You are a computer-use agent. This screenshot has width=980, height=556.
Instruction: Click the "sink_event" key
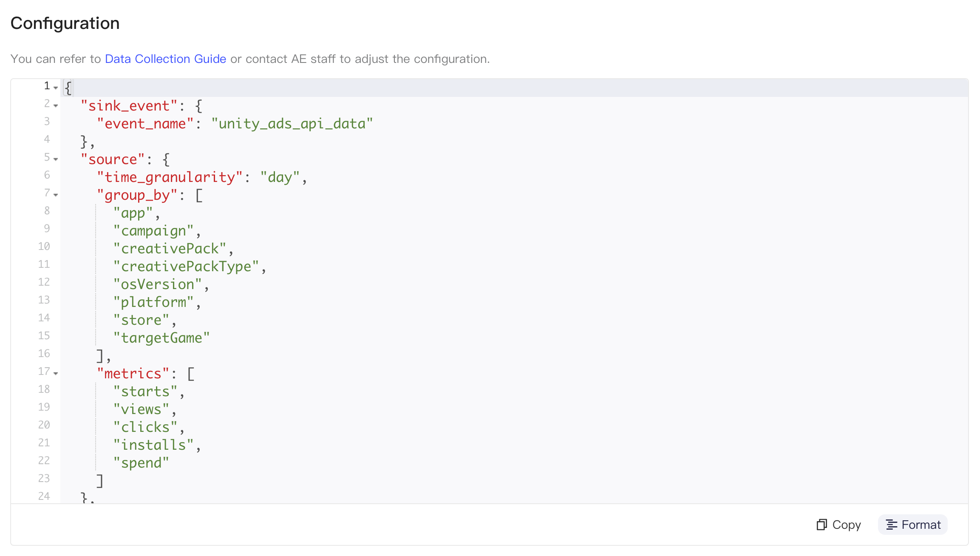pyautogui.click(x=129, y=106)
